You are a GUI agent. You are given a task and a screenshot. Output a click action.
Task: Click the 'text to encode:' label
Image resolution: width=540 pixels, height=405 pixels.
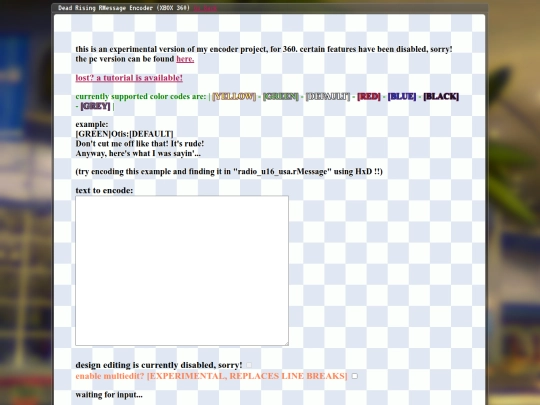(x=104, y=190)
